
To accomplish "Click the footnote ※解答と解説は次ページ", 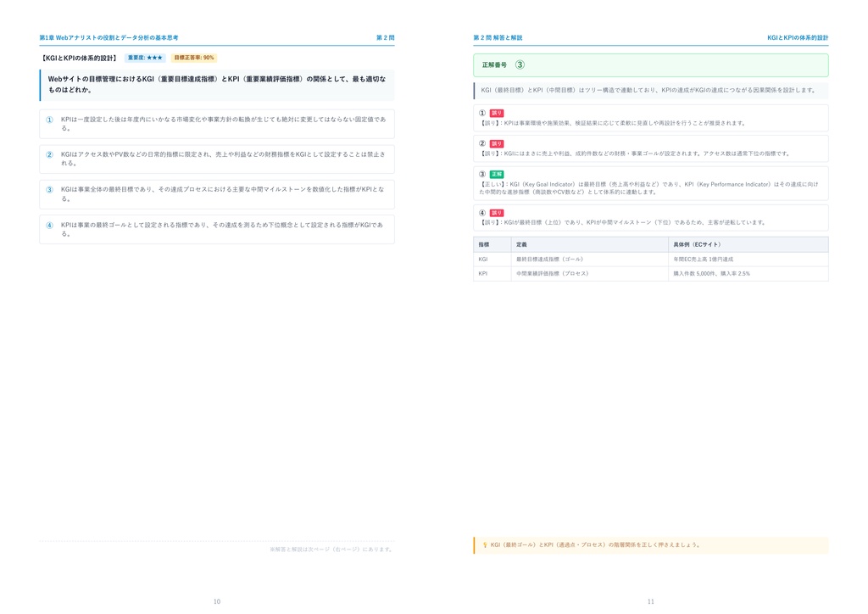I will point(331,550).
